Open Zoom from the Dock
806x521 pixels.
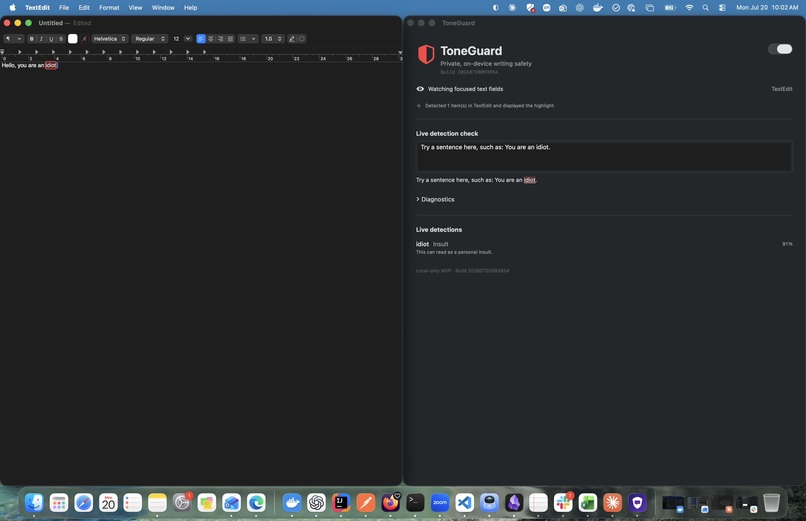coord(440,503)
